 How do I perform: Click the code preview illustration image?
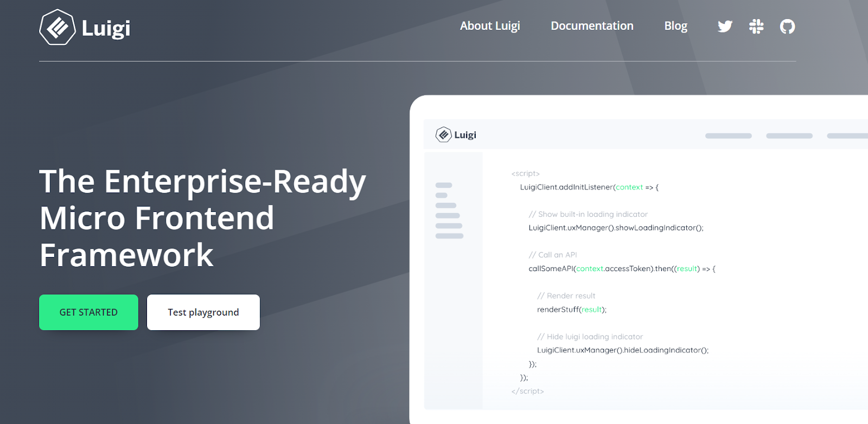pyautogui.click(x=639, y=259)
